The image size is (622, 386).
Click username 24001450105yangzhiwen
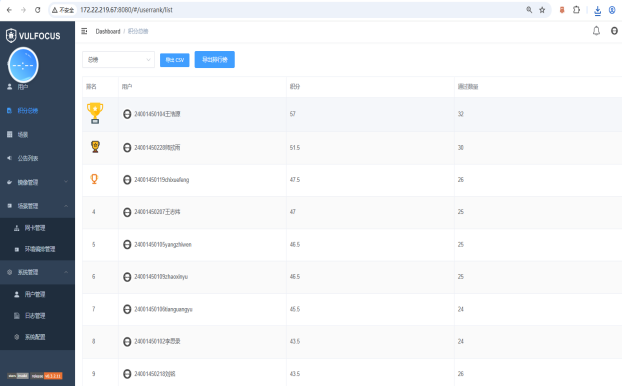(x=163, y=244)
